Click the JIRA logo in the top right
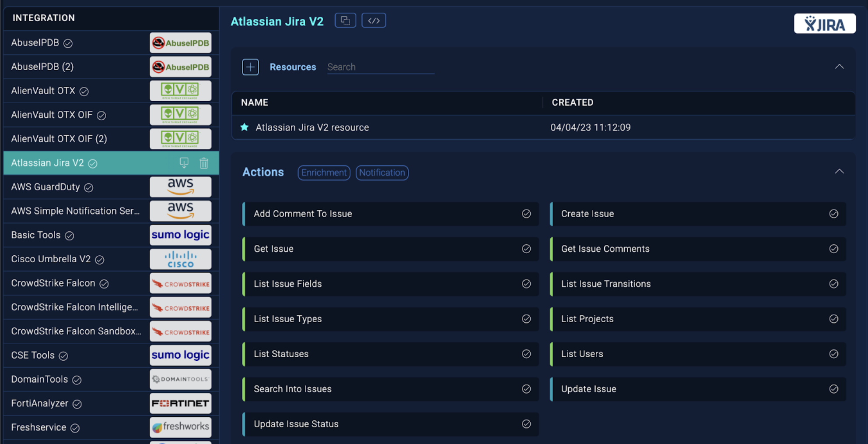The image size is (868, 444). [825, 24]
